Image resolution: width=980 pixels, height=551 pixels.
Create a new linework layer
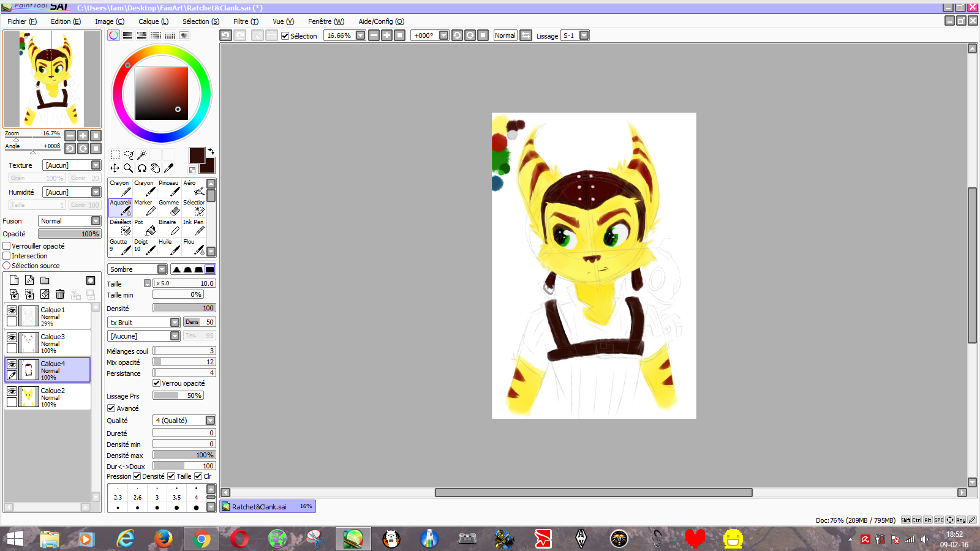pyautogui.click(x=29, y=280)
